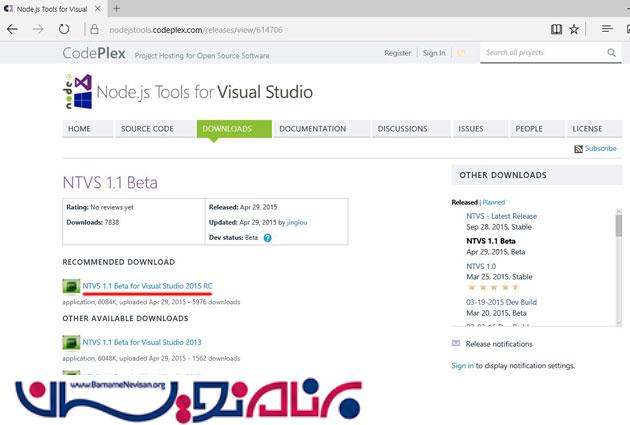Click the RECOMMENDED DOWNLOAD heading
Image resolution: width=630 pixels, height=425 pixels.
[119, 262]
